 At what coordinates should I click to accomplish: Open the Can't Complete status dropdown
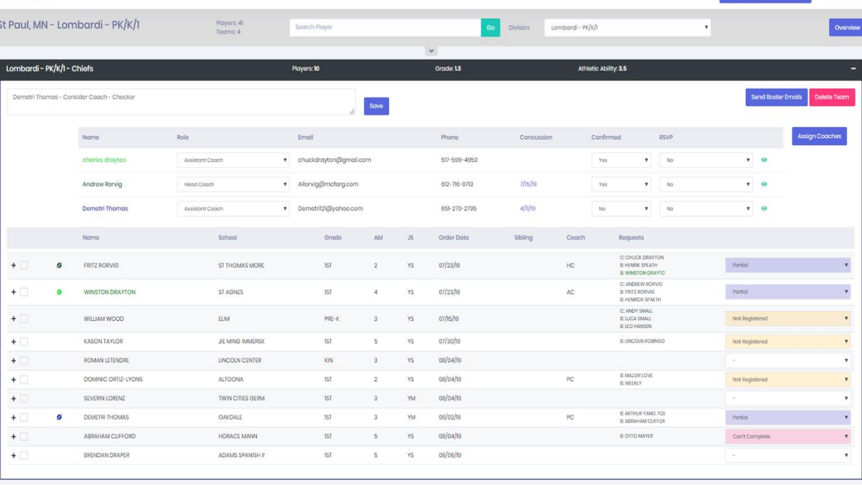pos(788,437)
